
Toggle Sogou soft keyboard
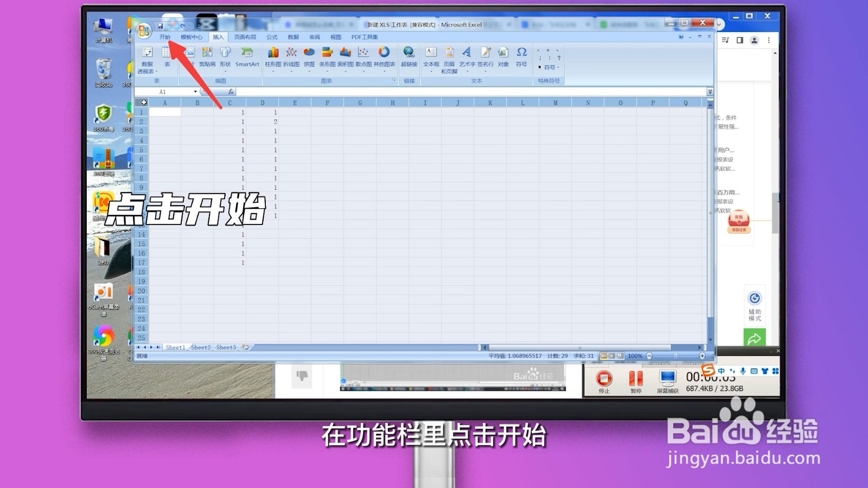pyautogui.click(x=754, y=371)
